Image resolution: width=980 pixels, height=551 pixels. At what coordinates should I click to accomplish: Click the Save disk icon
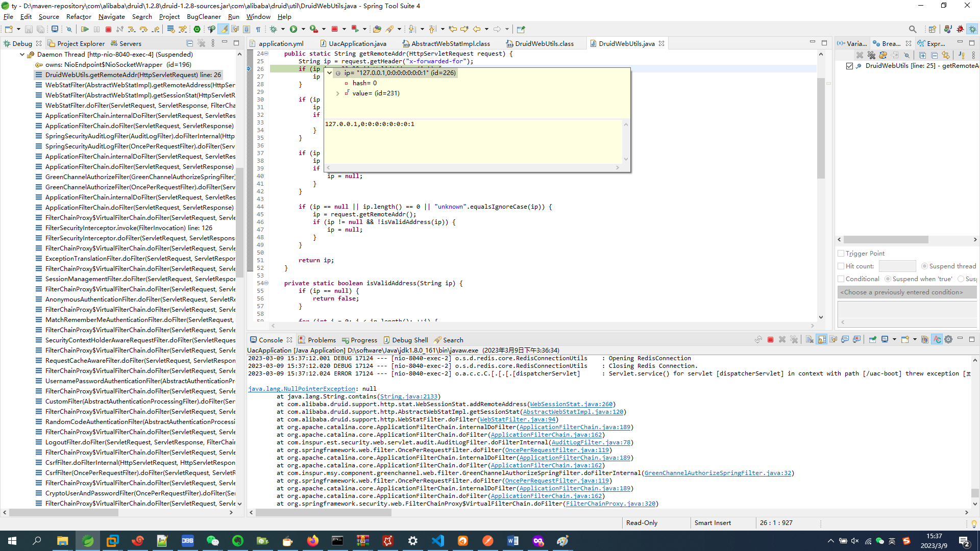point(29,30)
